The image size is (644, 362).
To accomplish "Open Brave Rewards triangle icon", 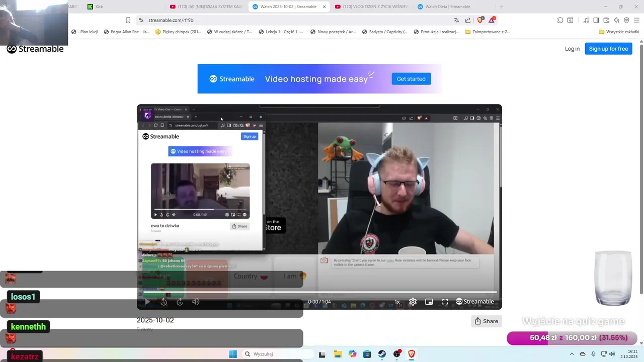I will pos(492,20).
